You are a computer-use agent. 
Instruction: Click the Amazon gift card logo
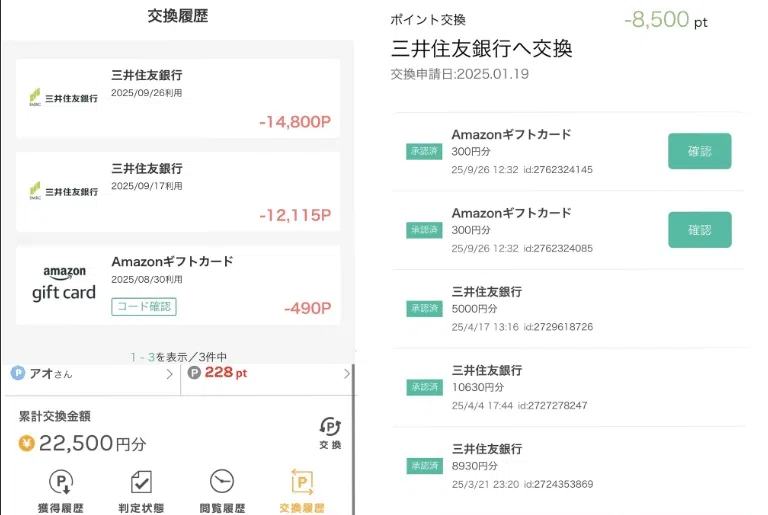click(x=63, y=283)
